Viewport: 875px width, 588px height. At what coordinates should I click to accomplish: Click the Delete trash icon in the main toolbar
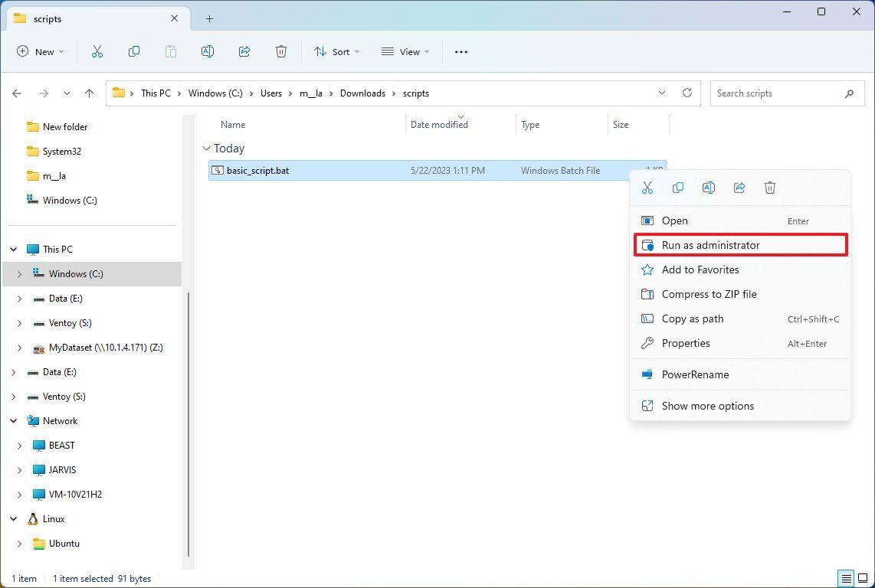click(281, 51)
